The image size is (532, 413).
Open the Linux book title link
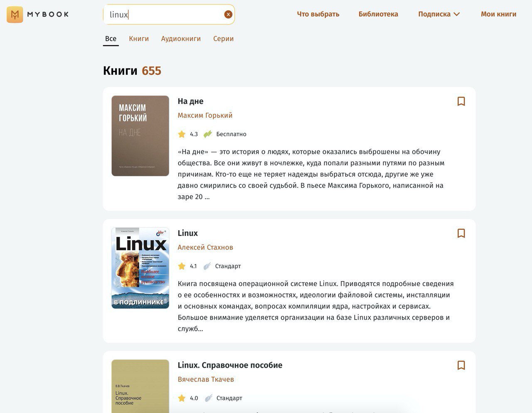point(187,233)
